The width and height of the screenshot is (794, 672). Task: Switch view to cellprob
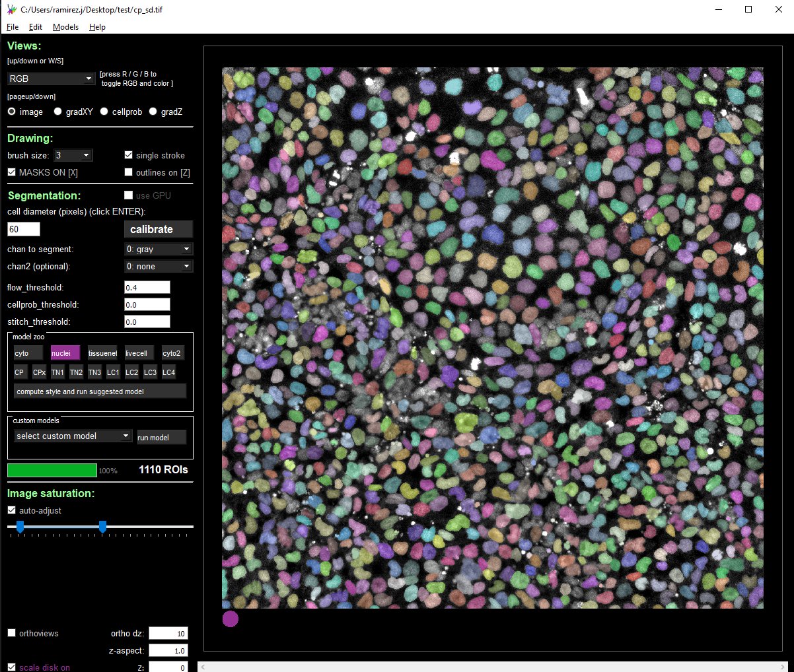[104, 112]
